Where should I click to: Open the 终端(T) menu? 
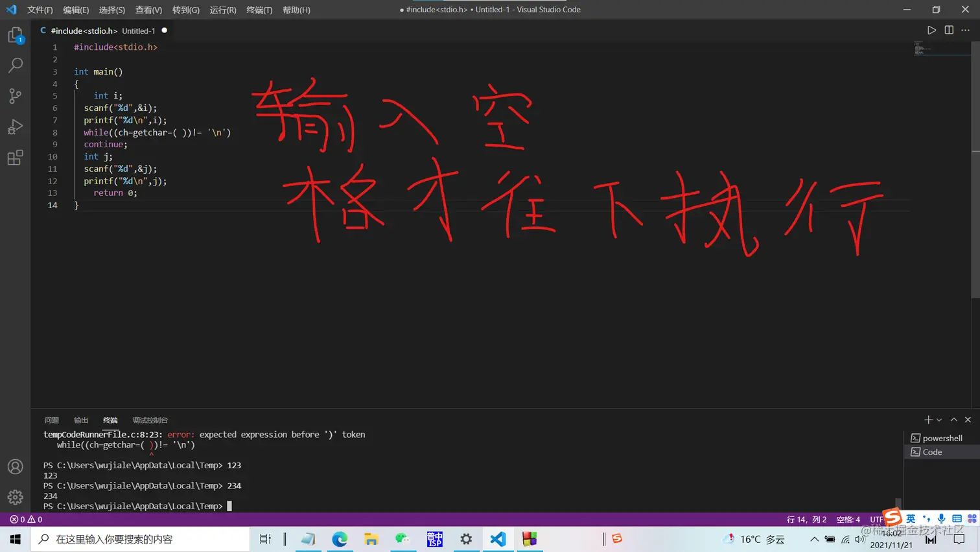[259, 10]
